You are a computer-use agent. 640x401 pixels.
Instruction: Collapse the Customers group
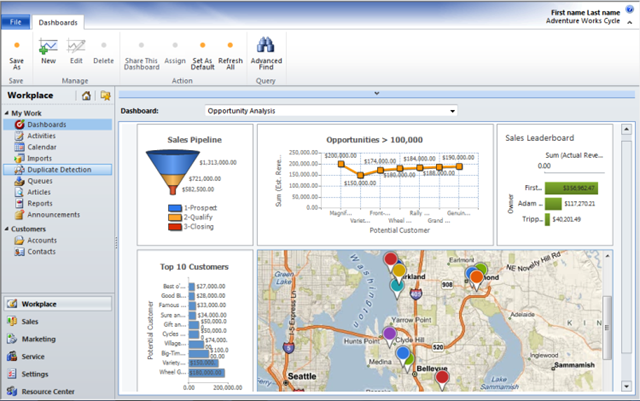(x=7, y=229)
